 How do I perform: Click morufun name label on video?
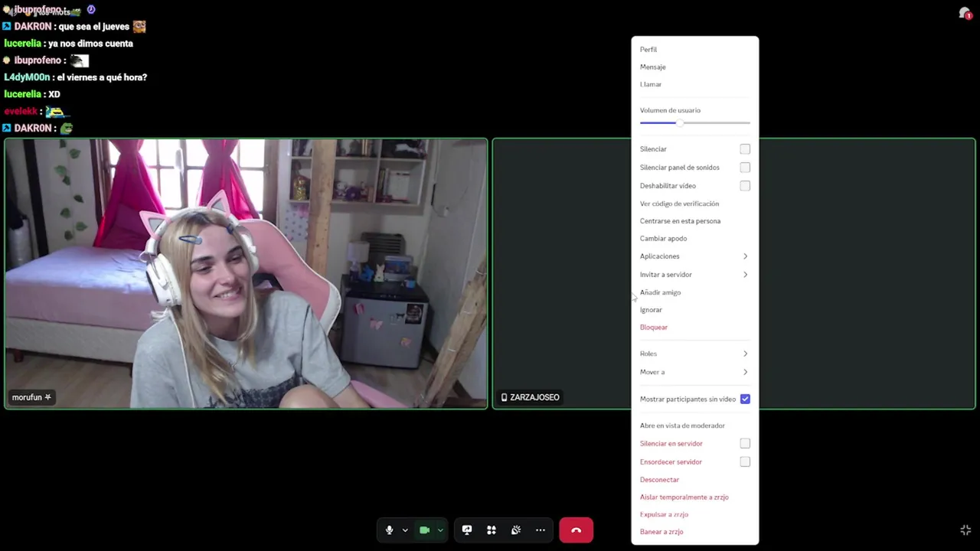(31, 397)
